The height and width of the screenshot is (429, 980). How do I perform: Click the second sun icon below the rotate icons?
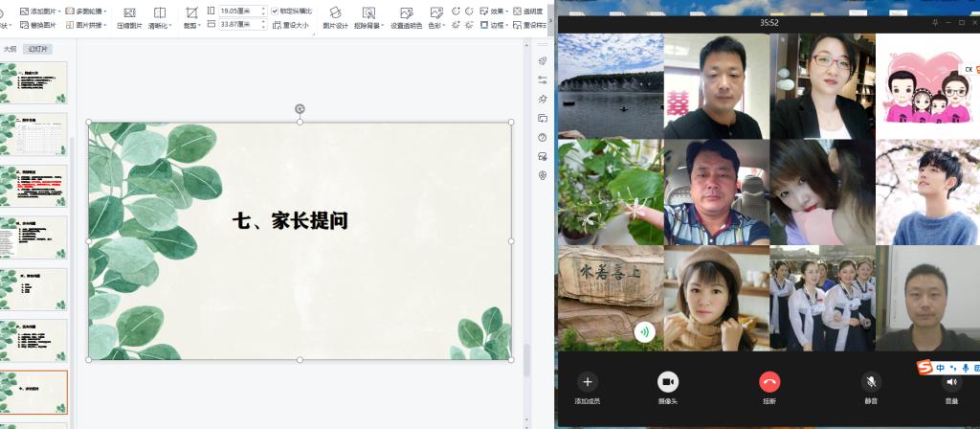469,25
